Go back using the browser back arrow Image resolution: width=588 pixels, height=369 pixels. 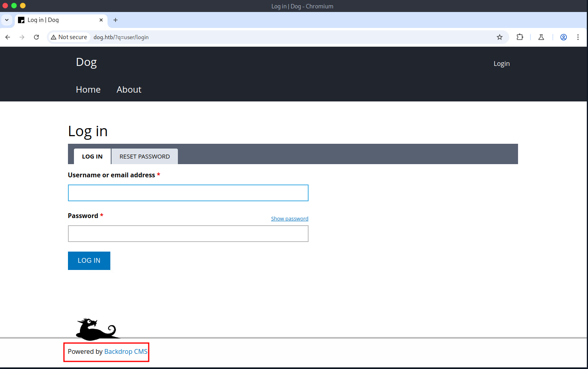8,37
